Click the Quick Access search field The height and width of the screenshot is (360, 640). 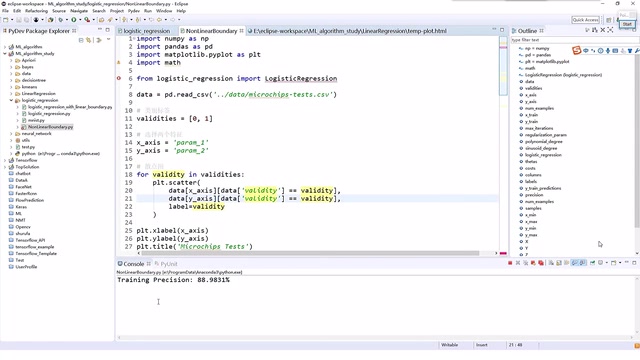[x=585, y=20]
